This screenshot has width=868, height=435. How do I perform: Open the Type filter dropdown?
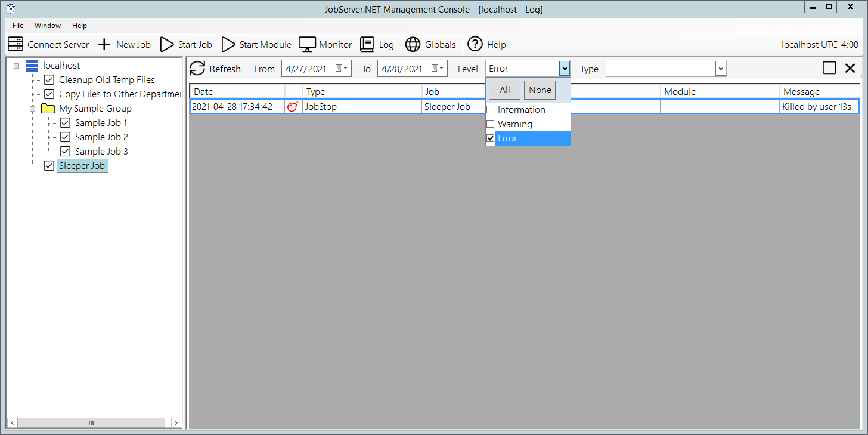(721, 69)
